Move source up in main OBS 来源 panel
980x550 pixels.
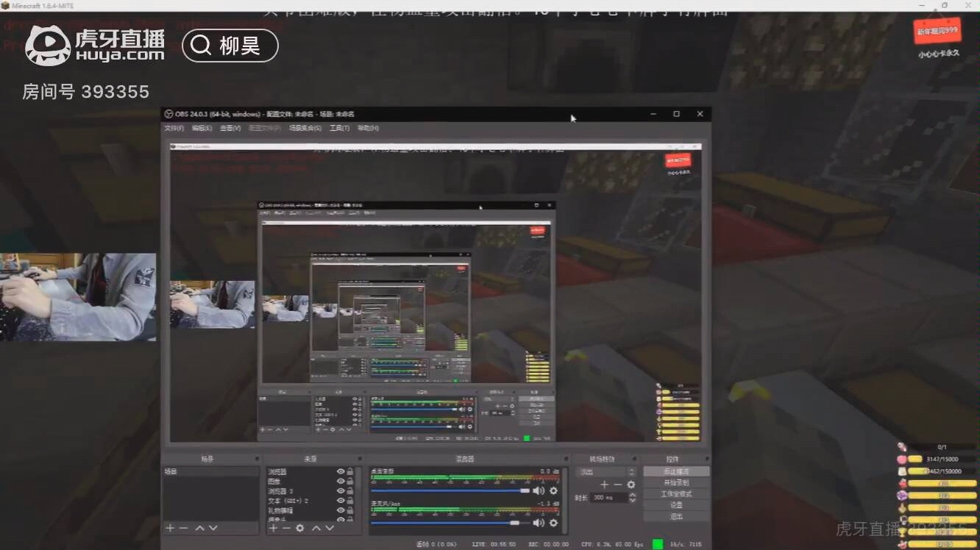coord(316,528)
